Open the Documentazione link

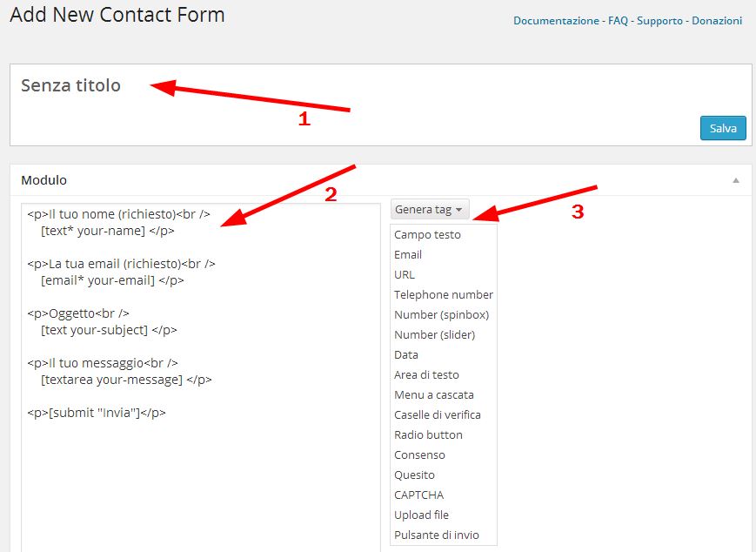coord(556,21)
